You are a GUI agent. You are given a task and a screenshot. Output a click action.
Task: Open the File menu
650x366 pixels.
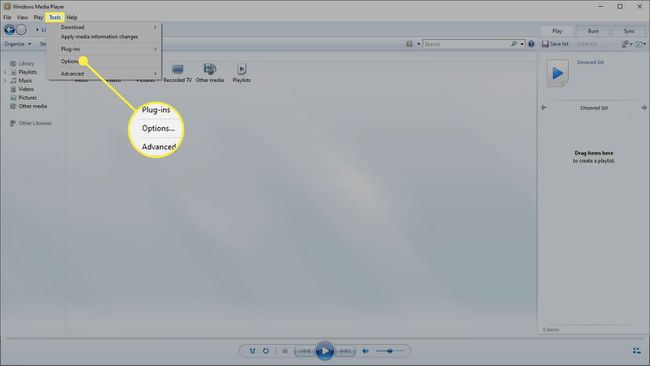(x=7, y=17)
